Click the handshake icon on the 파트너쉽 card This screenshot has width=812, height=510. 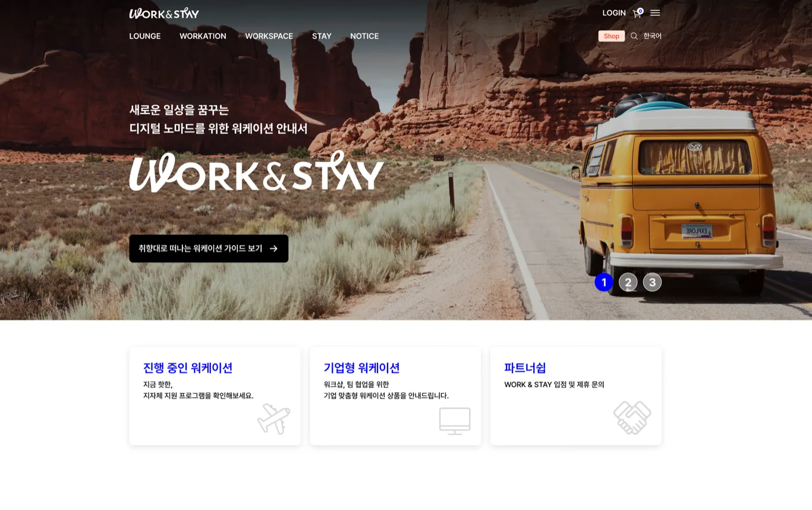(632, 417)
